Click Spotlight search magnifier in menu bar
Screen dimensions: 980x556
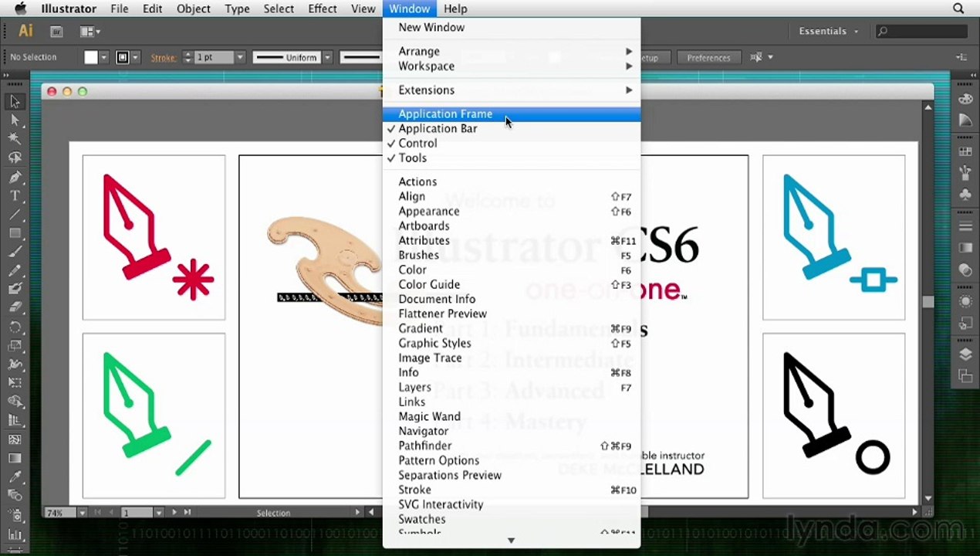pyautogui.click(x=958, y=8)
